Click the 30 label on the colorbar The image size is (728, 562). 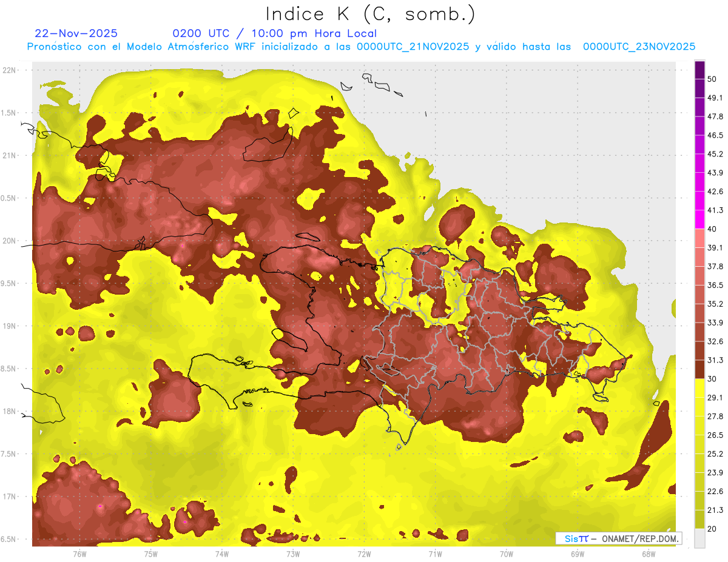click(x=712, y=378)
